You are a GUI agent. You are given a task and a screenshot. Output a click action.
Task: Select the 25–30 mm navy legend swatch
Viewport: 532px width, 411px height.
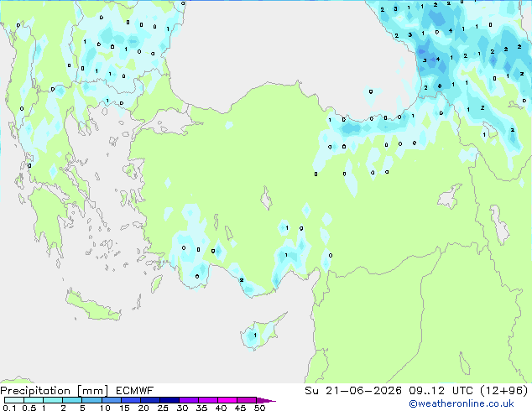point(169,400)
